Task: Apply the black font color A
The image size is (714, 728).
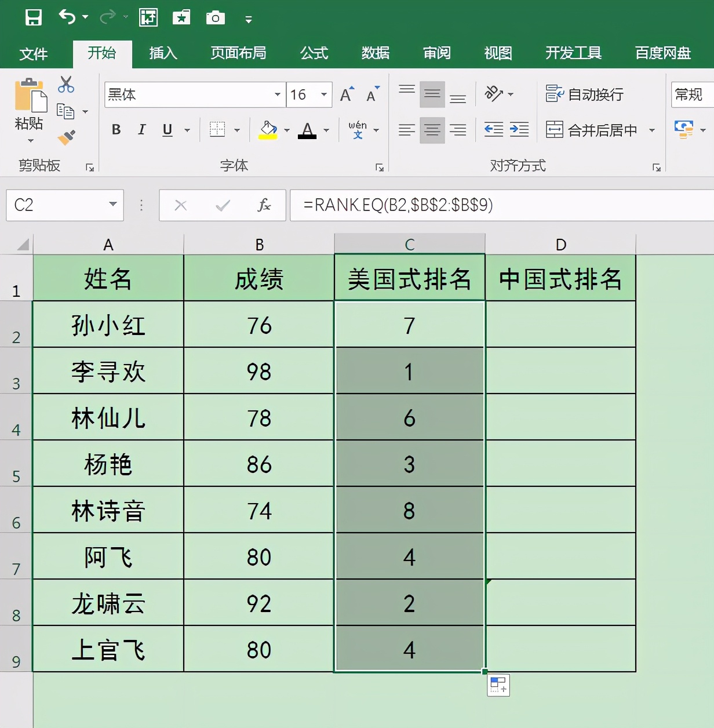Action: (x=307, y=130)
